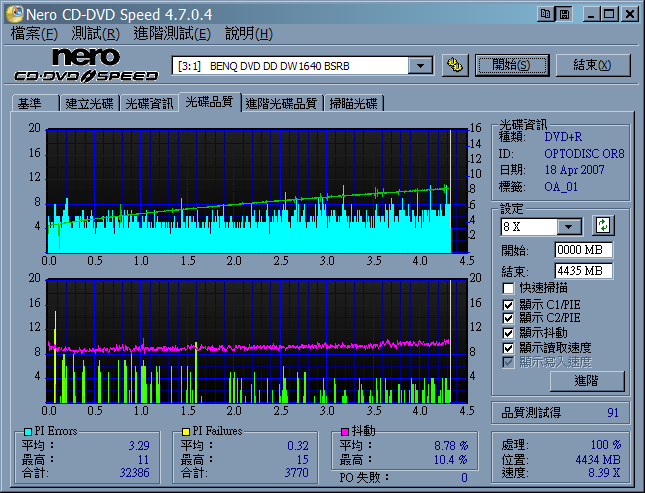The width and height of the screenshot is (645, 493).
Task: Open the 進階測試(E) menu
Action: pyautogui.click(x=172, y=34)
